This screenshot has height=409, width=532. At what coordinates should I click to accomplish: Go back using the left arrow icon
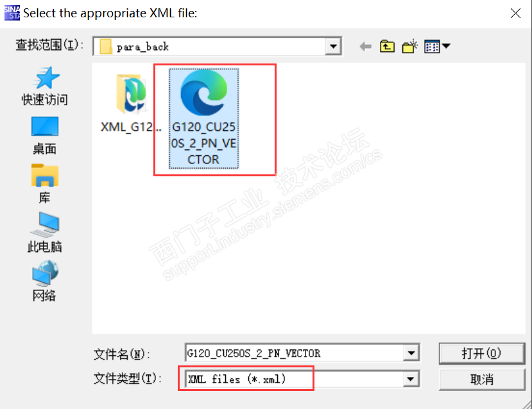(x=365, y=46)
